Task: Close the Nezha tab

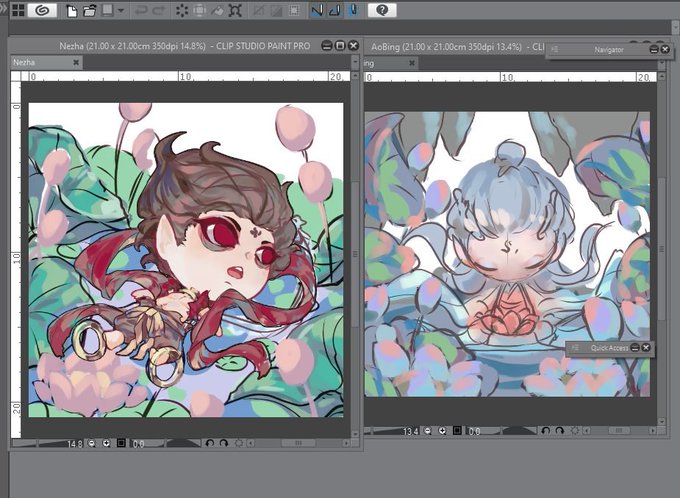Action: 76,62
